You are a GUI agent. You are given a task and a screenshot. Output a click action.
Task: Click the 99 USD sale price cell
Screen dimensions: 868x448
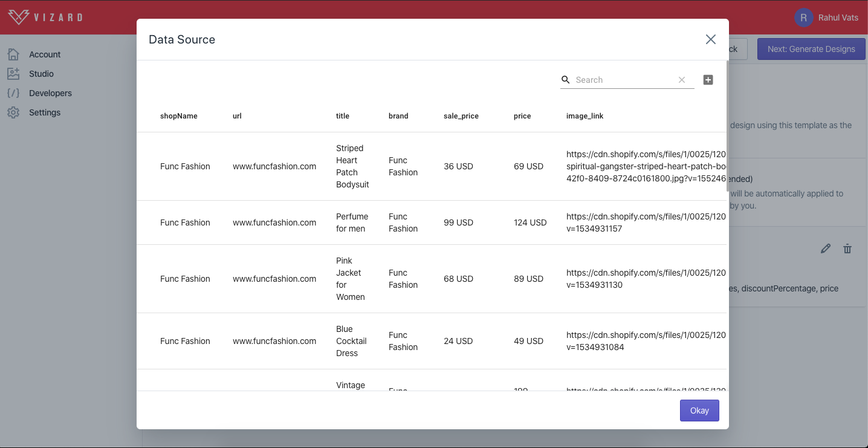pyautogui.click(x=458, y=222)
